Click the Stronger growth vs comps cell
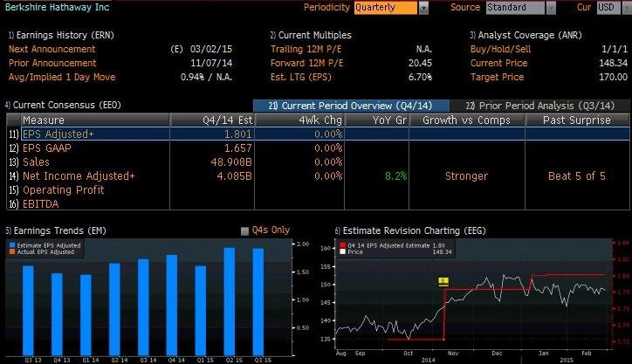The image size is (632, 364). pos(466,175)
